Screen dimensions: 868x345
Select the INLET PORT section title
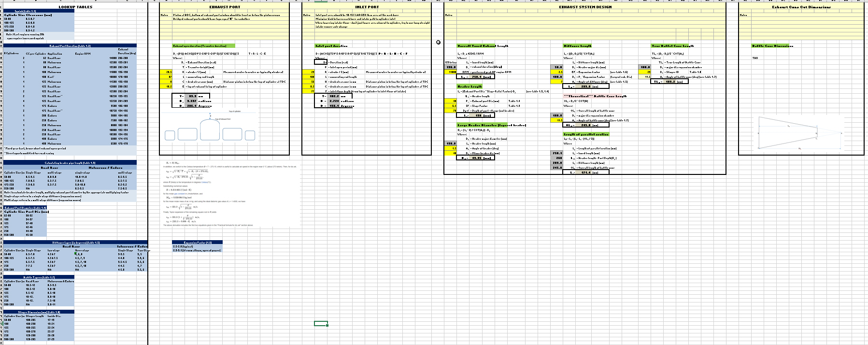tap(367, 7)
